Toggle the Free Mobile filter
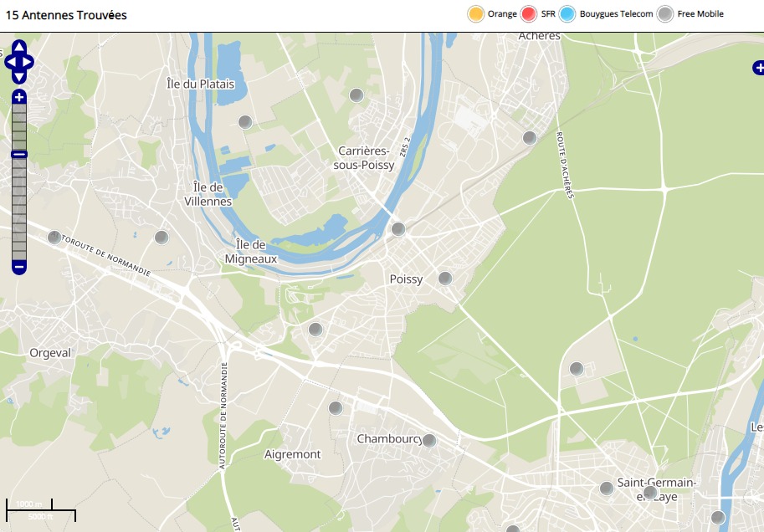764x532 pixels. pos(665,14)
